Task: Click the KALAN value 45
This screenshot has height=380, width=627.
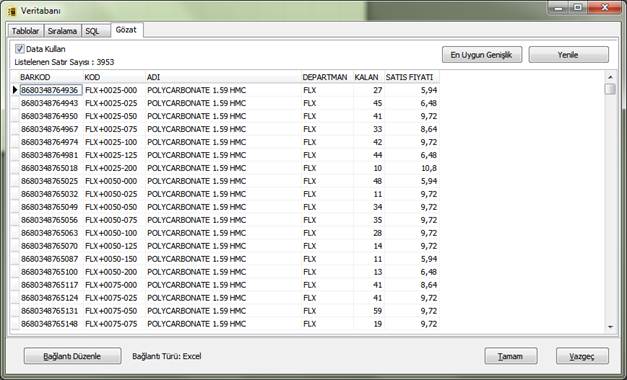Action: (369, 103)
